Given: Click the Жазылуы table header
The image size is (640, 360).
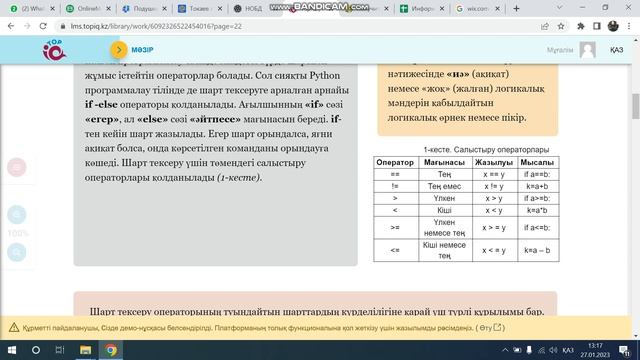Looking at the screenshot, I should pyautogui.click(x=494, y=162).
